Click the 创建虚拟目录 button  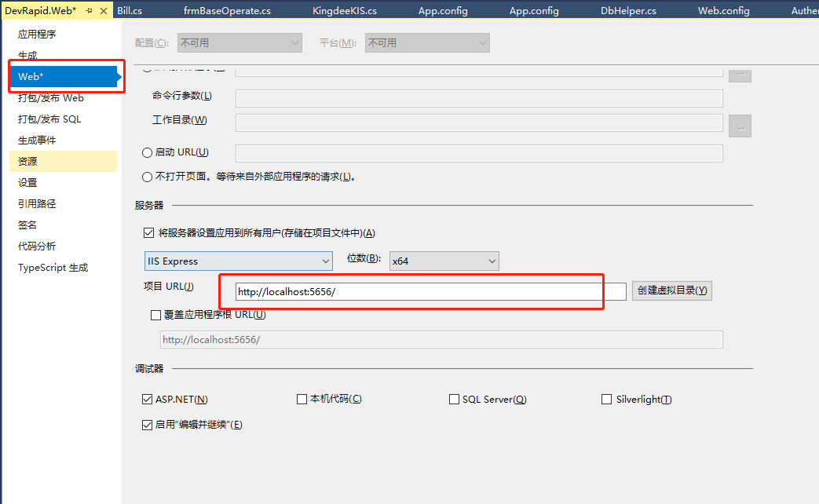pyautogui.click(x=671, y=290)
